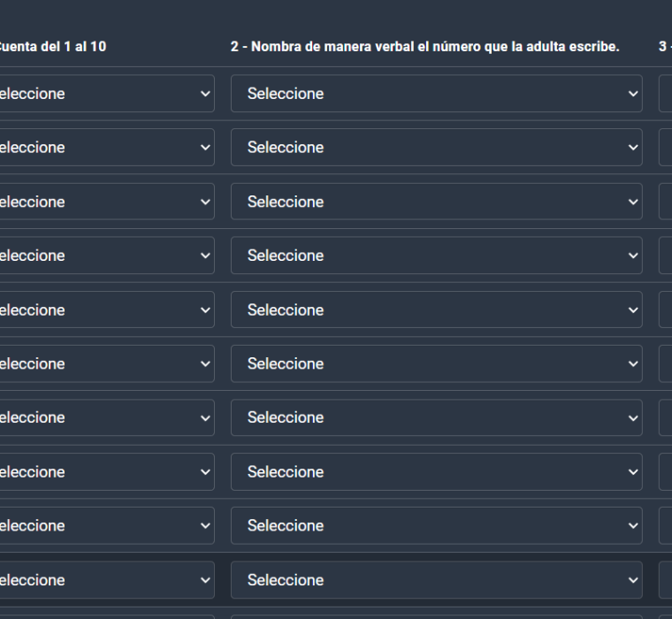Open second row 'Cuenta del 1 al 10' dropdown
This screenshot has width=672, height=619.
pos(106,148)
